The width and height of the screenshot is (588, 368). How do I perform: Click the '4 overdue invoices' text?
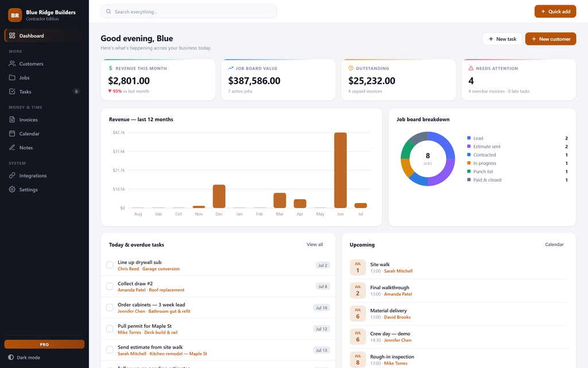pyautogui.click(x=486, y=91)
